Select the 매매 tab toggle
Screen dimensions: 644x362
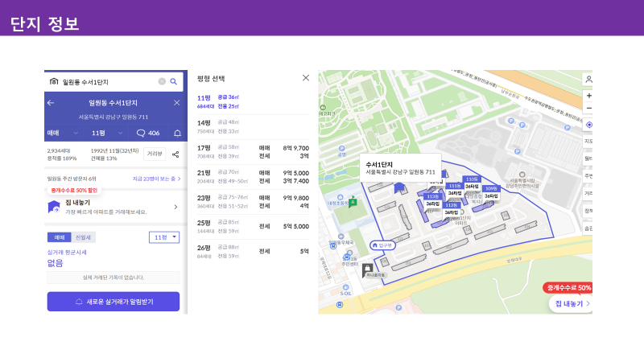pos(60,237)
